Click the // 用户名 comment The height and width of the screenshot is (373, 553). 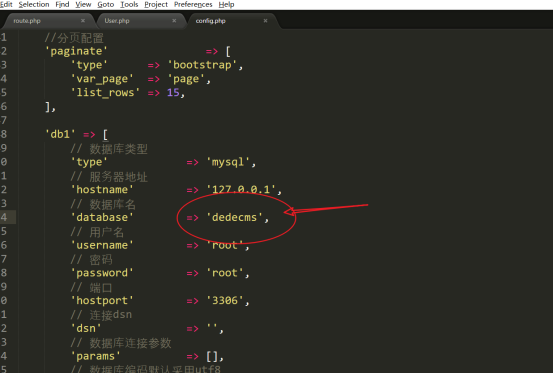click(97, 232)
